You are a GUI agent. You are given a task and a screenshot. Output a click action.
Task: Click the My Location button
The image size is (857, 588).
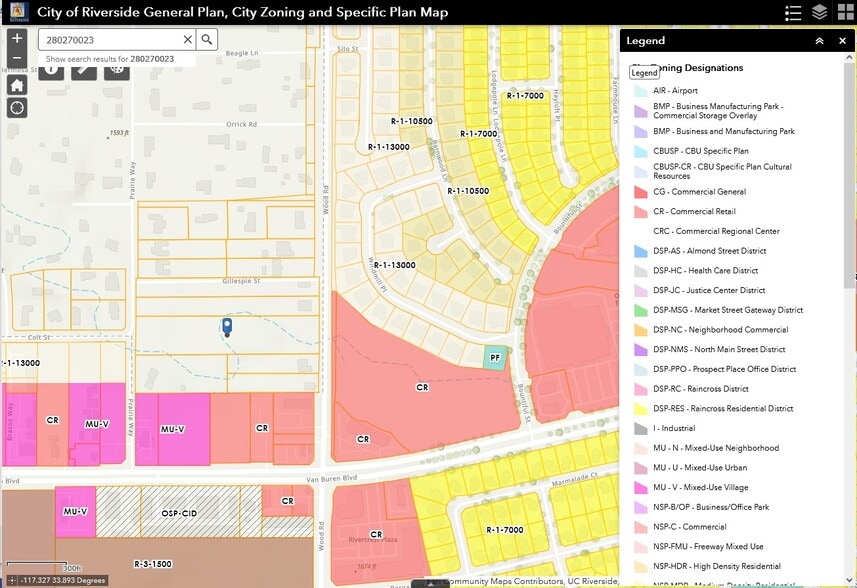click(x=17, y=107)
